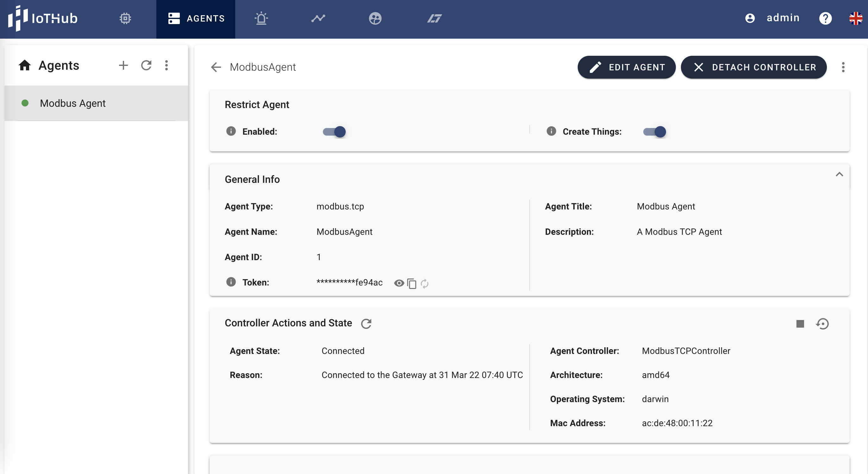Click the Agent Title value Modbus Agent
Image resolution: width=868 pixels, height=474 pixels.
[665, 206]
